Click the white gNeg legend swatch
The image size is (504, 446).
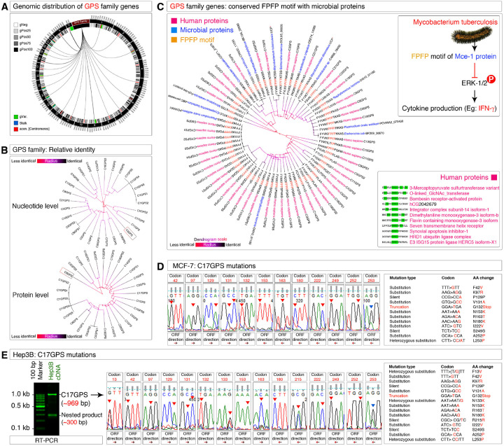coord(15,25)
